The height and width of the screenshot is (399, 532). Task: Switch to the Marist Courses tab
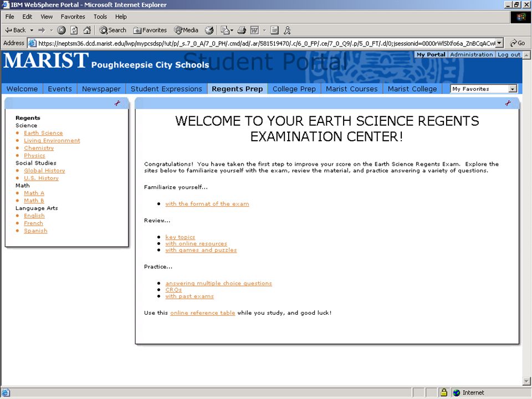click(352, 89)
